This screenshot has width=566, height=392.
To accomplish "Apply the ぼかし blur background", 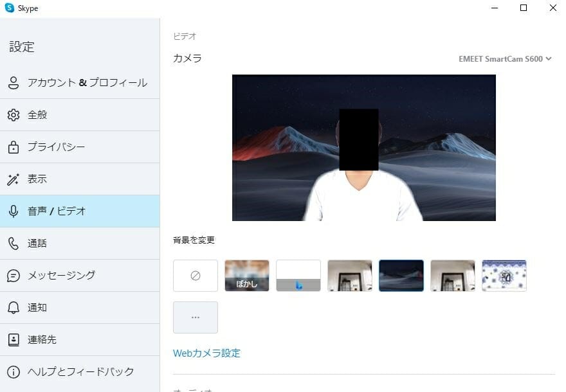I will pos(247,276).
